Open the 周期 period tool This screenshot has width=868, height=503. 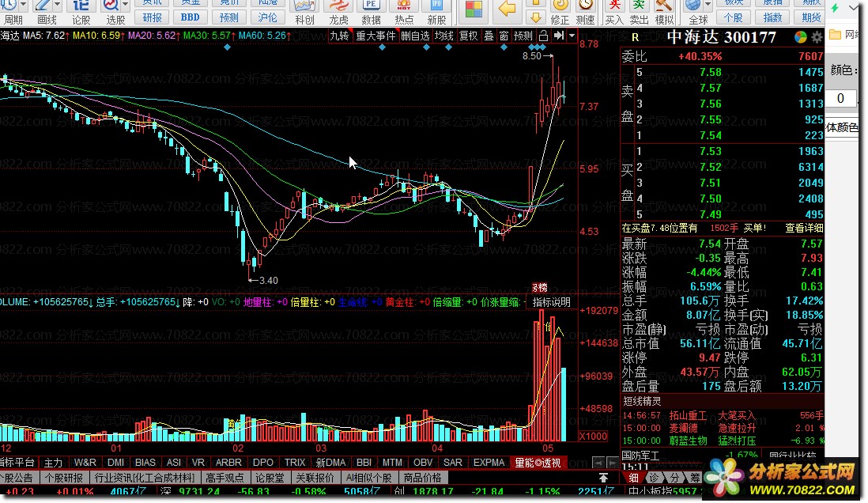coord(13,12)
